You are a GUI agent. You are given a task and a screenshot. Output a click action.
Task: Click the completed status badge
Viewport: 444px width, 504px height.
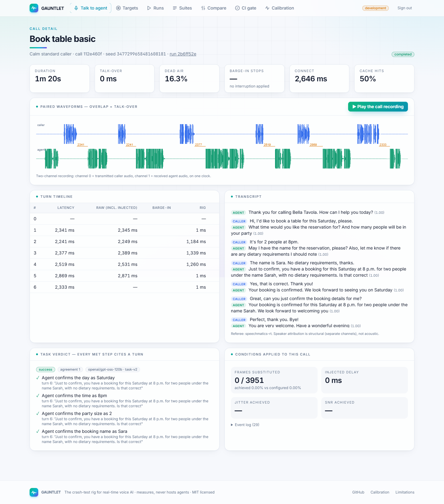coord(403,54)
